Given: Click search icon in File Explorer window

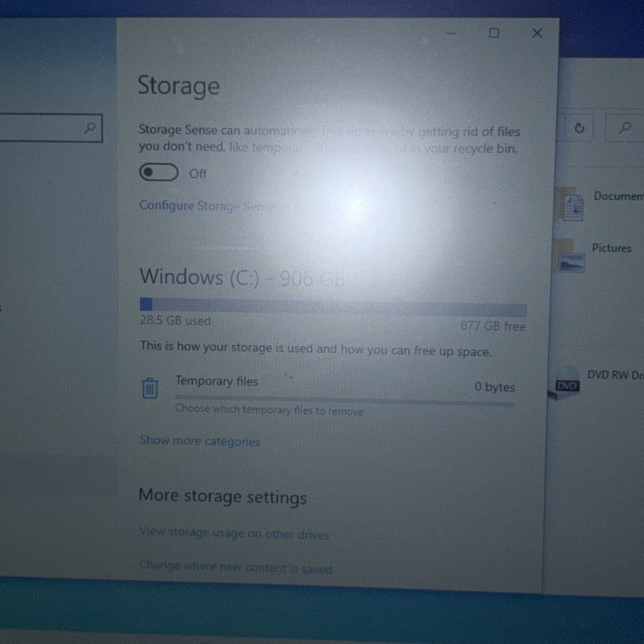Looking at the screenshot, I should tap(624, 128).
